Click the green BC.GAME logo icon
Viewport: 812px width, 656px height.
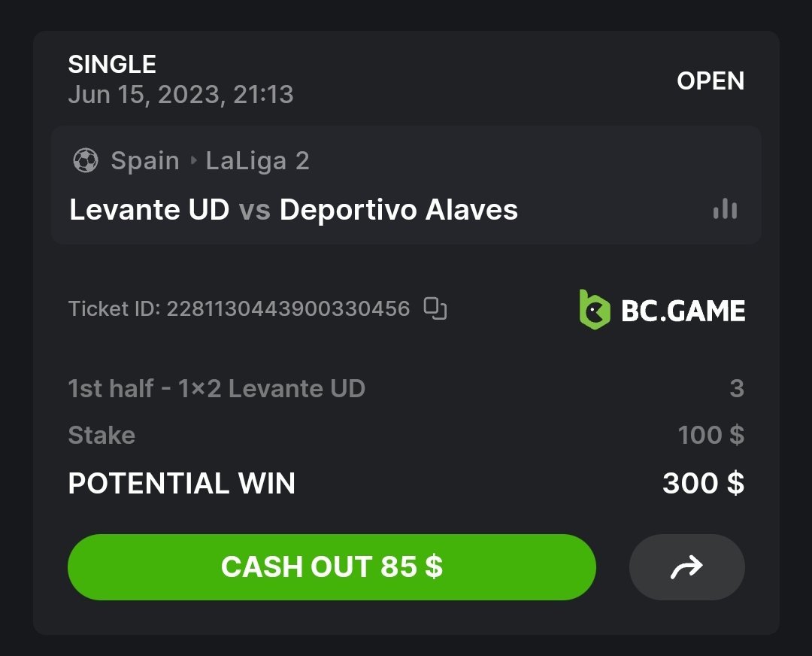coord(594,309)
